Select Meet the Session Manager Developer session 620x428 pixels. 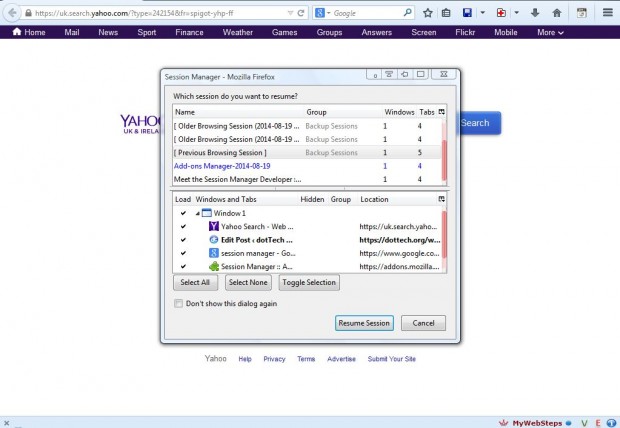point(307,179)
